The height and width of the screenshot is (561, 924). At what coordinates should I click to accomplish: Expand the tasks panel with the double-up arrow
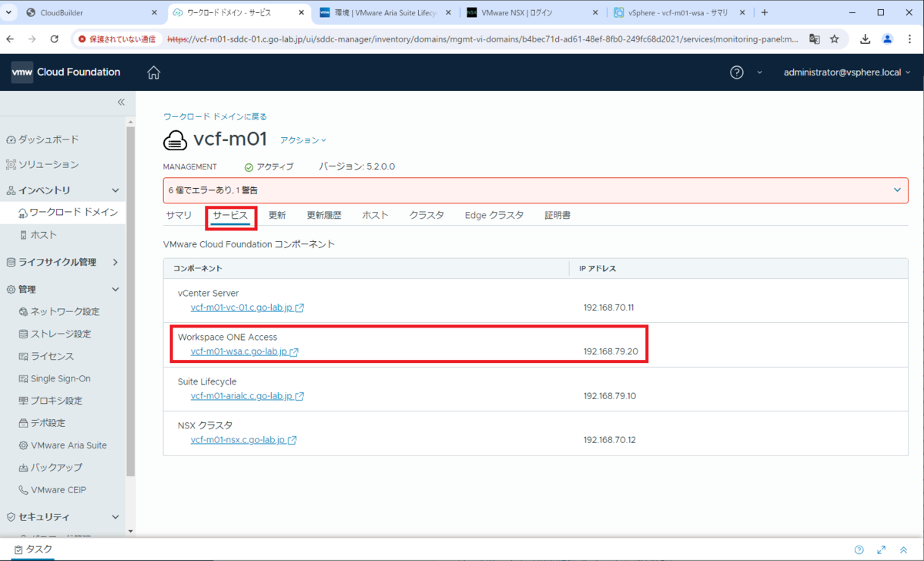pos(904,549)
